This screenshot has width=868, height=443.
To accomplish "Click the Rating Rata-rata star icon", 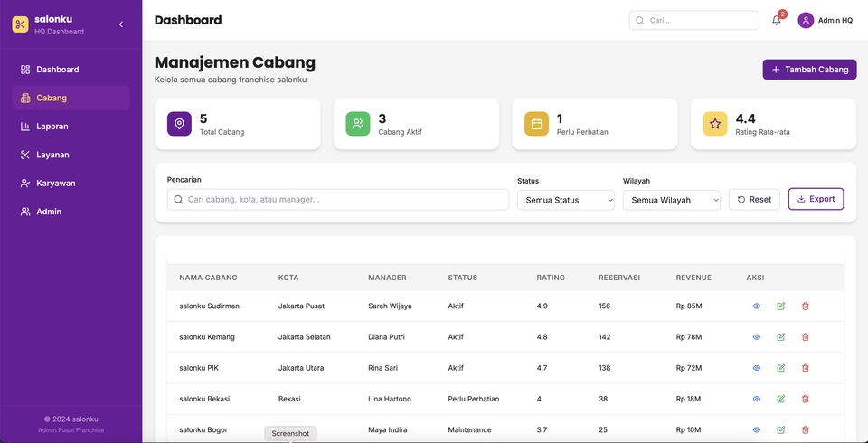I will click(x=715, y=124).
